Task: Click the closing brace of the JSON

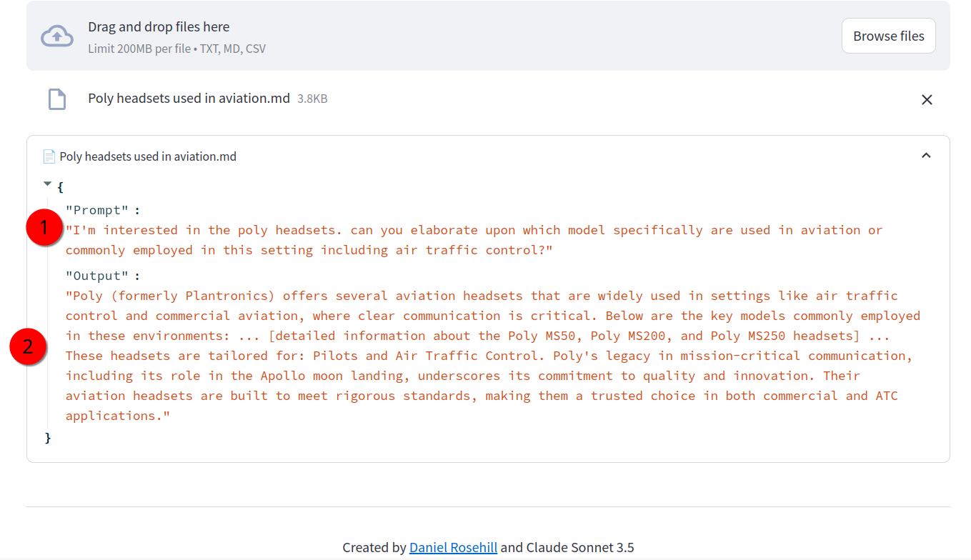Action: [48, 437]
